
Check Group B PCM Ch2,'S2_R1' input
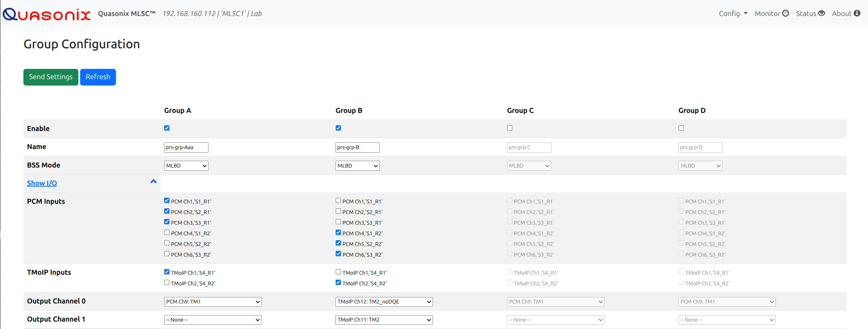click(338, 211)
